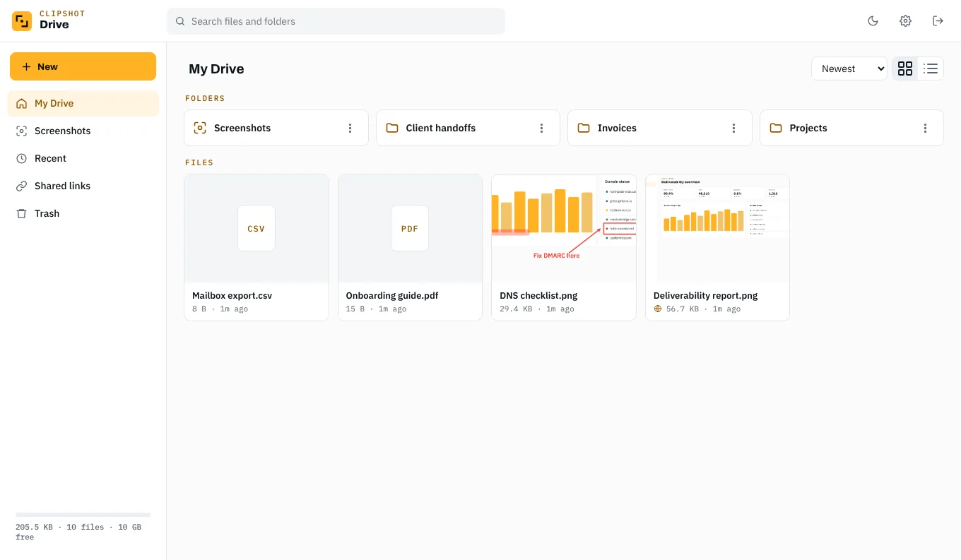Screen dimensions: 961x560
Task: Click the trash can icon in sidebar
Action: [22, 213]
